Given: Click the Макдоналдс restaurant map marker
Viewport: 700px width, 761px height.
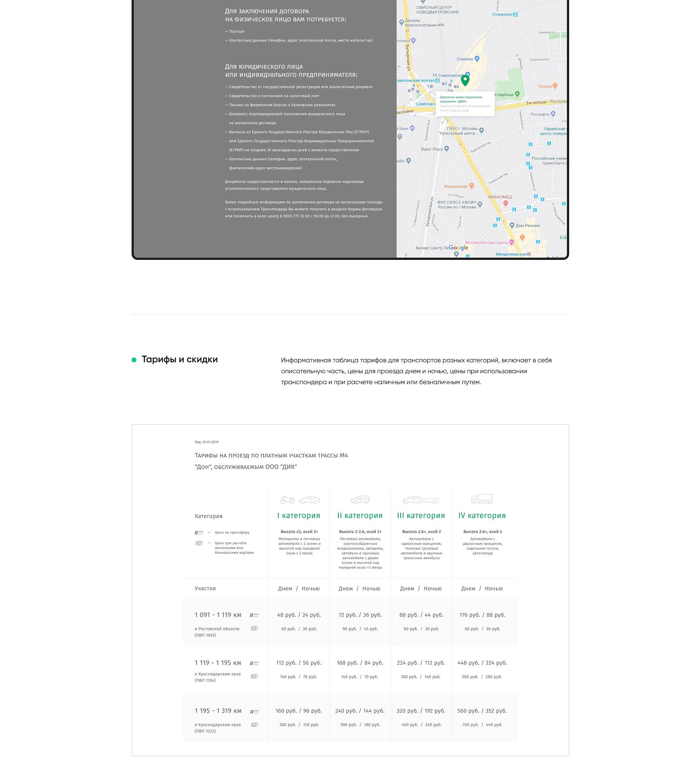Looking at the screenshot, I should click(472, 186).
